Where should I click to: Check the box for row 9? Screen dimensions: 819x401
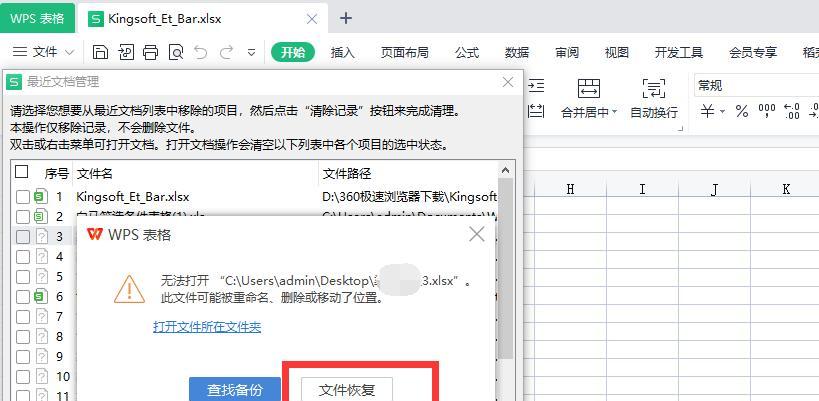click(x=22, y=357)
